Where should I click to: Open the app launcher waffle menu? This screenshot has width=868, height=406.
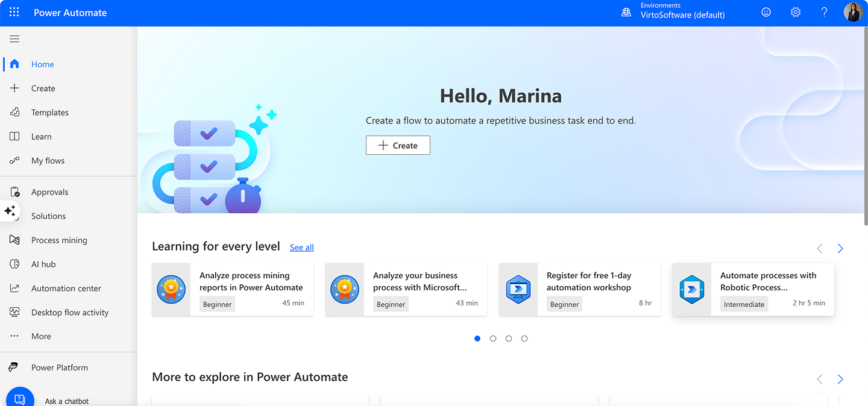(x=13, y=12)
